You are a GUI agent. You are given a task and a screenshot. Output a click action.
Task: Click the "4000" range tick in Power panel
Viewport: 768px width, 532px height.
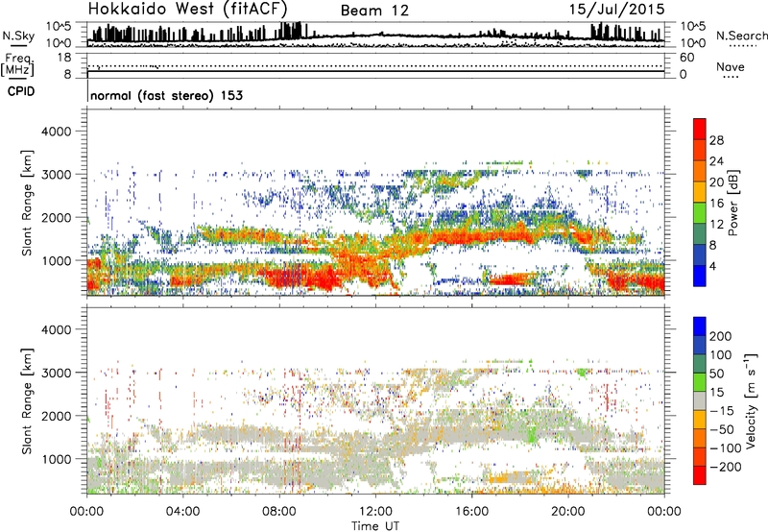pyautogui.click(x=57, y=132)
